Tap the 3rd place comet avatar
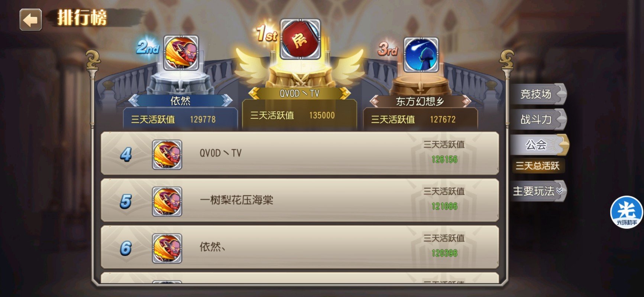 421,55
